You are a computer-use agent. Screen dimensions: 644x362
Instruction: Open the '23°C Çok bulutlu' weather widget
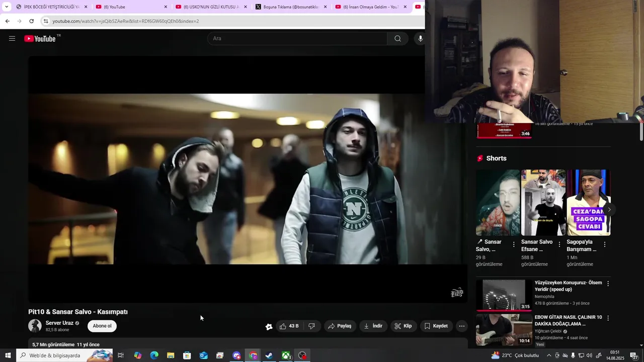pos(514,355)
